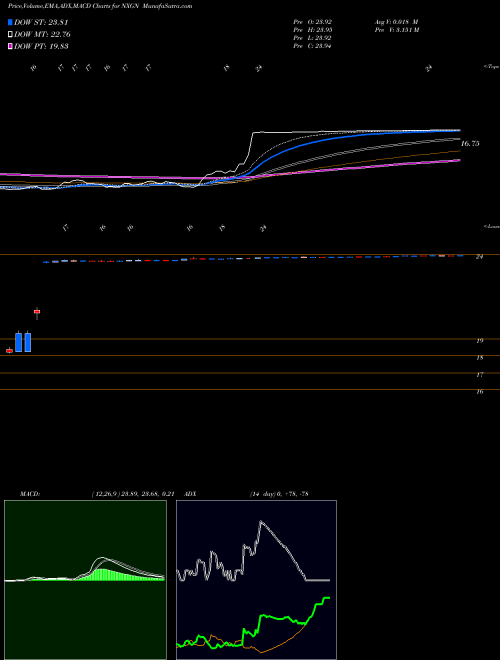Click the 24 price axis label
Viewport: 500px width, 660px height.
point(479,256)
